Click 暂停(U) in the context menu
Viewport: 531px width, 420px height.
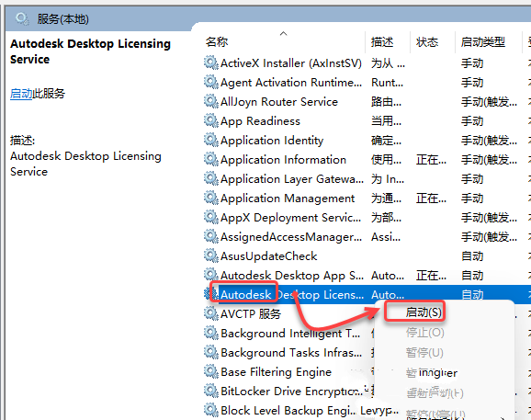point(424,353)
